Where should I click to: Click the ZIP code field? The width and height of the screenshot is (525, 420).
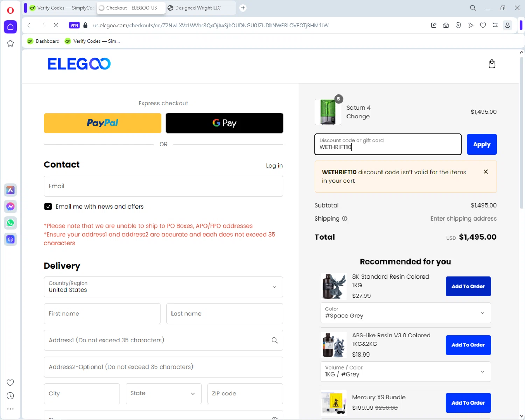[245, 394]
